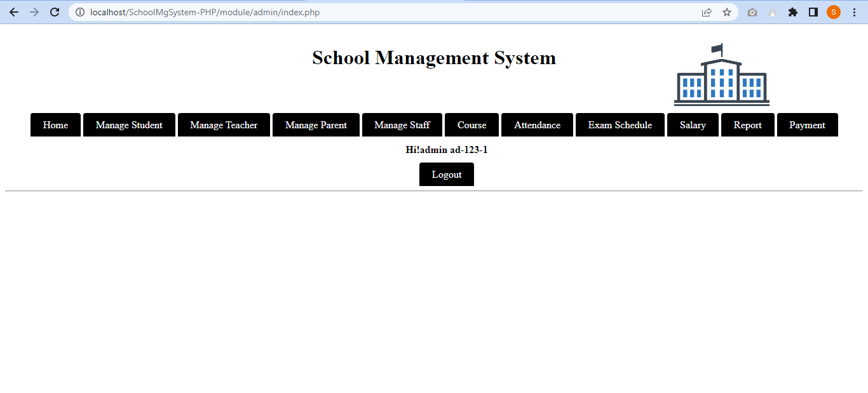Reload the current page
Image resolution: width=868 pixels, height=393 pixels.
(x=55, y=11)
